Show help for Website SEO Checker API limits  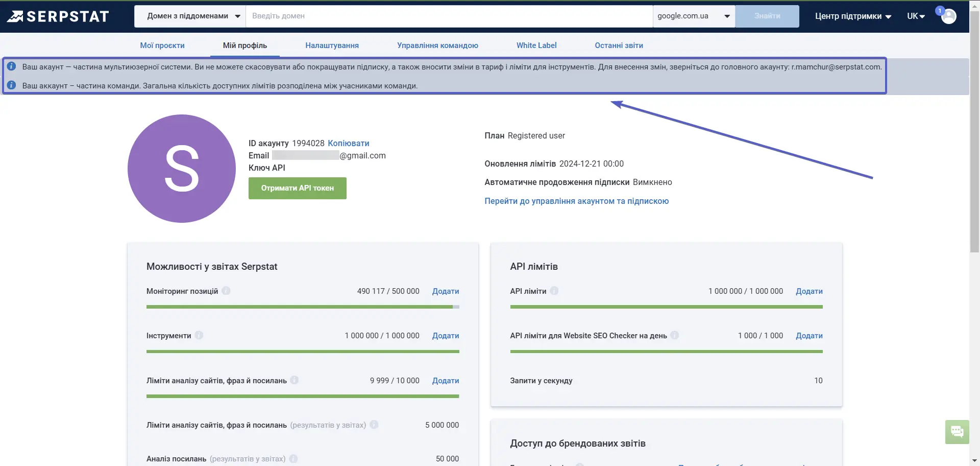tap(675, 335)
